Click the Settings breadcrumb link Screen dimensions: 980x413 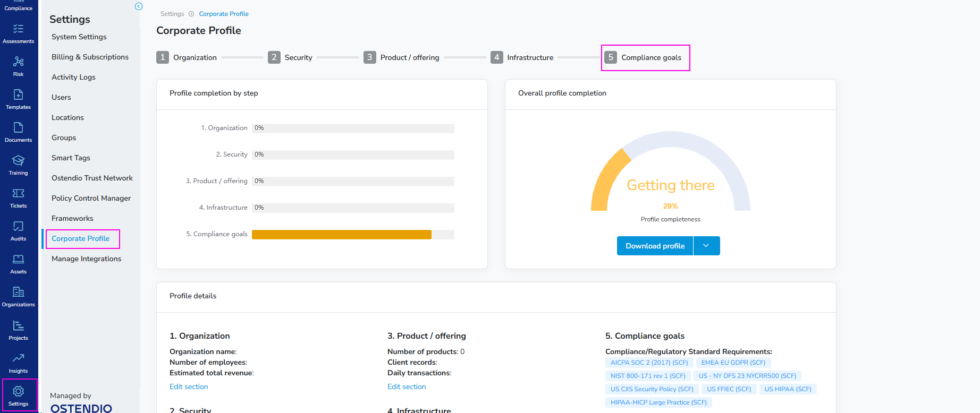click(x=172, y=14)
